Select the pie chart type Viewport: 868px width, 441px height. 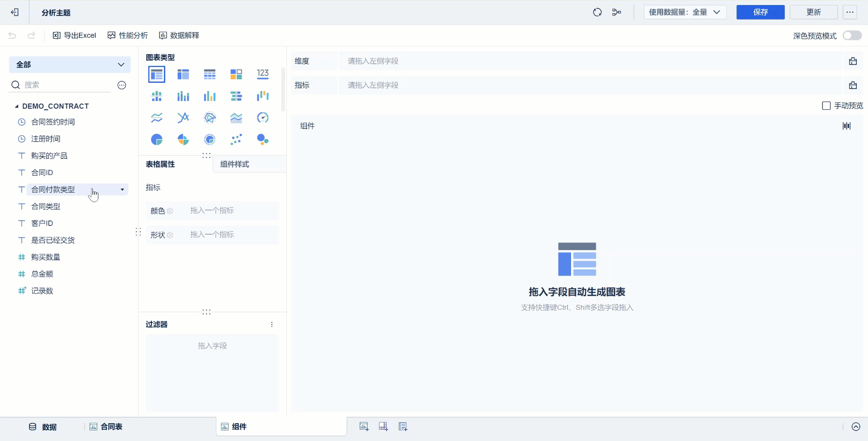[x=157, y=139]
